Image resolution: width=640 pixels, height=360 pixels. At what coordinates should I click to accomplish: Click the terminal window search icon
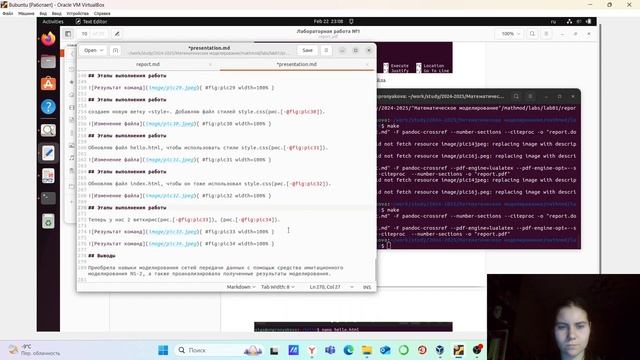516,96
